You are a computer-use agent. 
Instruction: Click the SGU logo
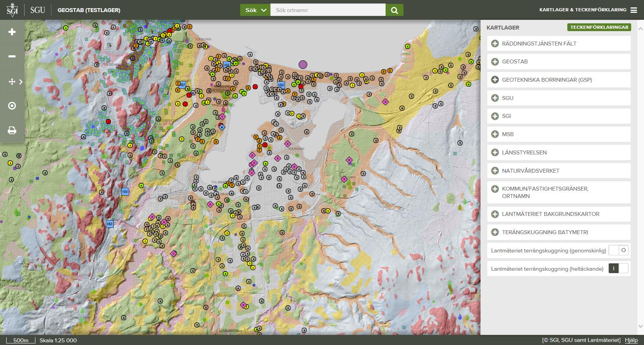pyautogui.click(x=38, y=10)
